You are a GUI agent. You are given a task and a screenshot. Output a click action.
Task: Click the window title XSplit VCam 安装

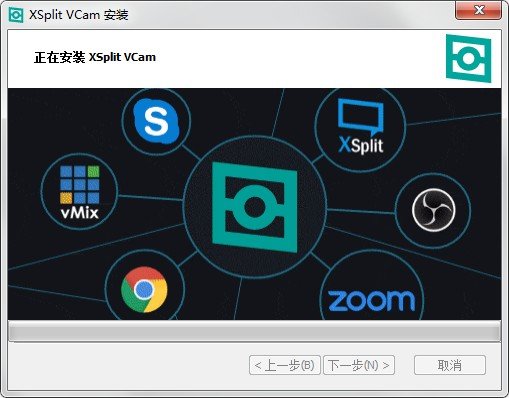click(x=79, y=15)
